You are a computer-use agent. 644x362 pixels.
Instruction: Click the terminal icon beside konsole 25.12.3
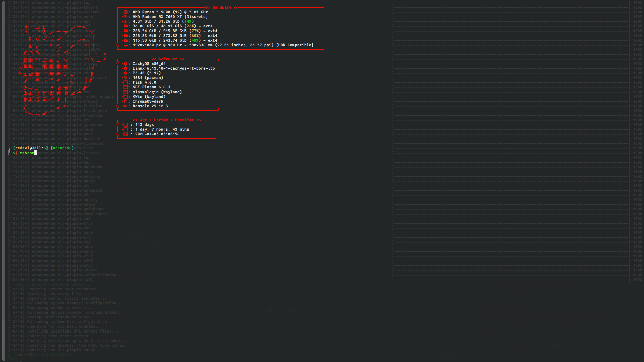(x=125, y=106)
